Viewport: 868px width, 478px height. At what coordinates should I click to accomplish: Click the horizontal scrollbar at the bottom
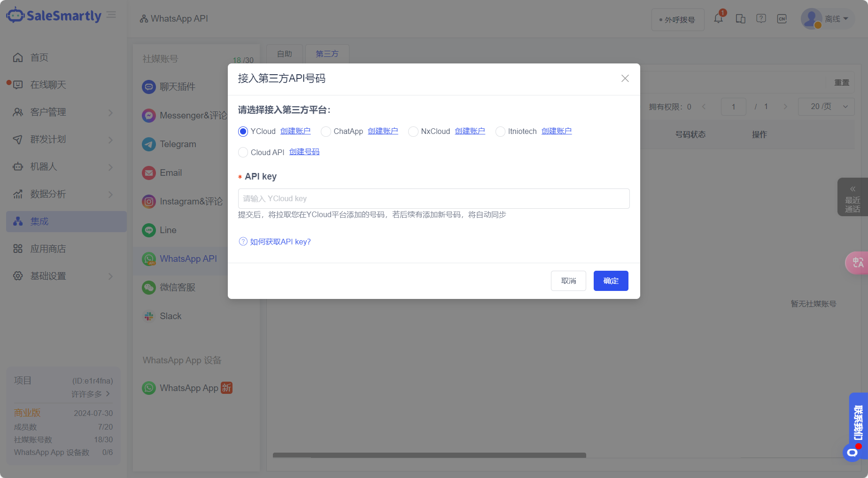(429, 455)
